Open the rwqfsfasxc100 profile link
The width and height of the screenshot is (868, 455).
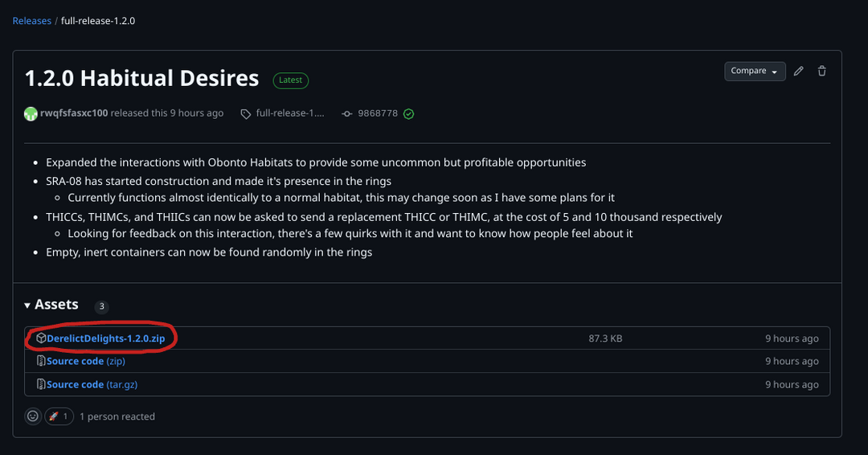[x=74, y=113]
